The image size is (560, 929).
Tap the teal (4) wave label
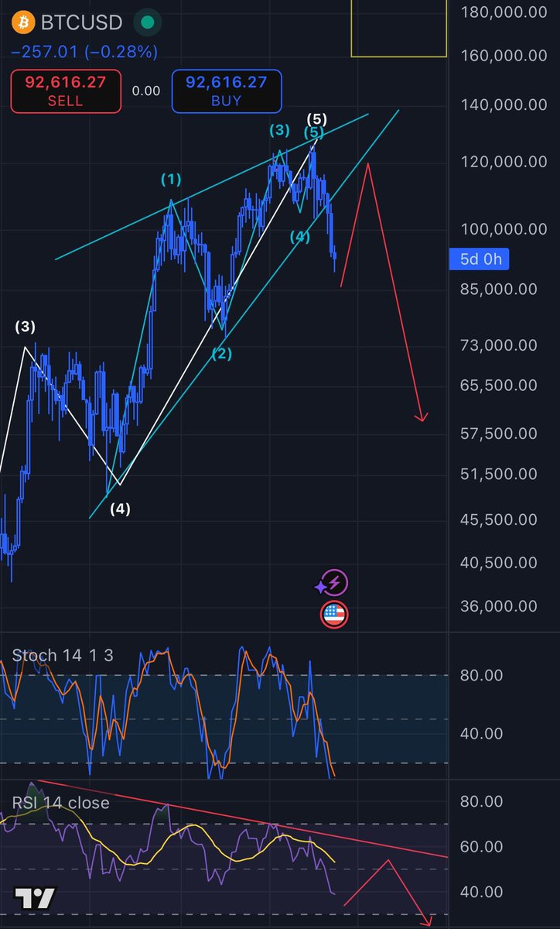pyautogui.click(x=301, y=236)
